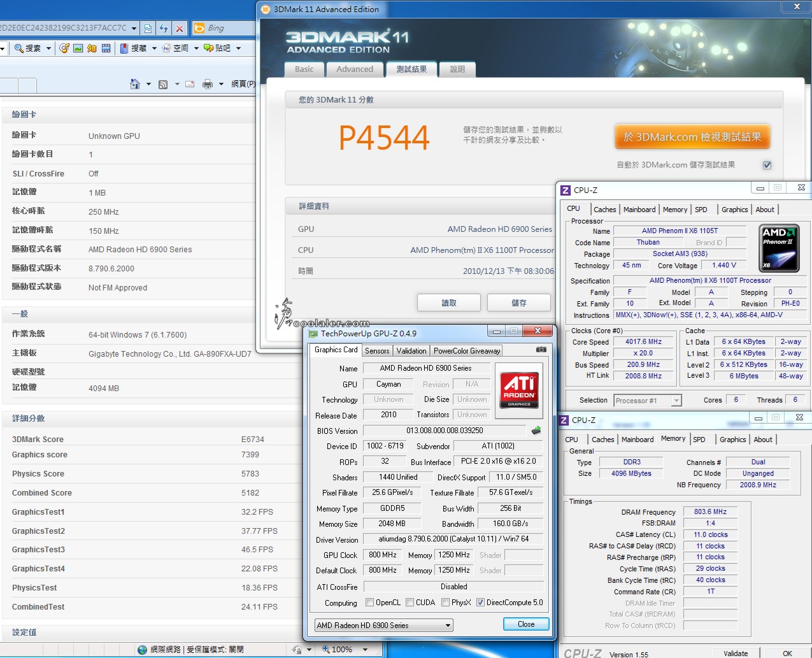Click the Bing search provider icon
812x658 pixels.
point(199,28)
